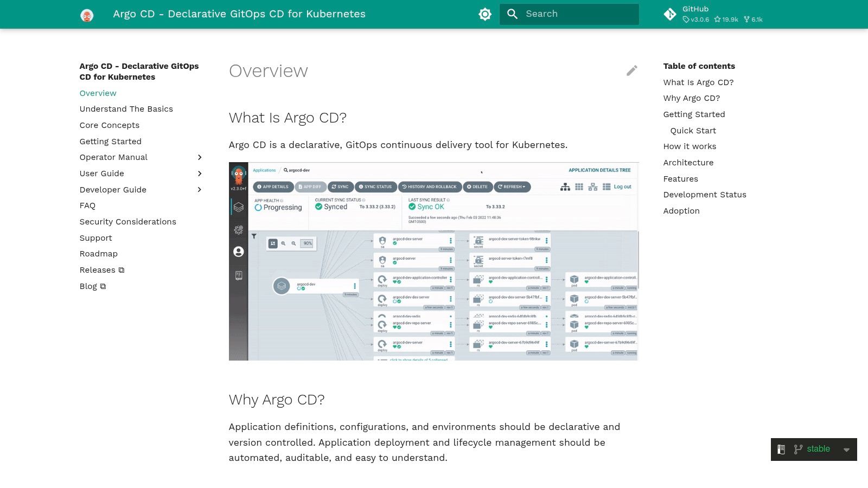Click the 6.1k forks count
This screenshot has width=868, height=488.
[754, 20]
